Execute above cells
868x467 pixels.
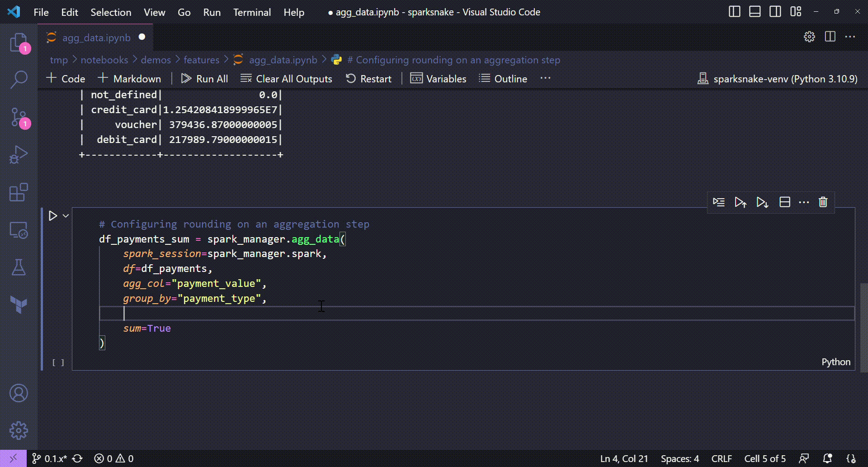[740, 202]
